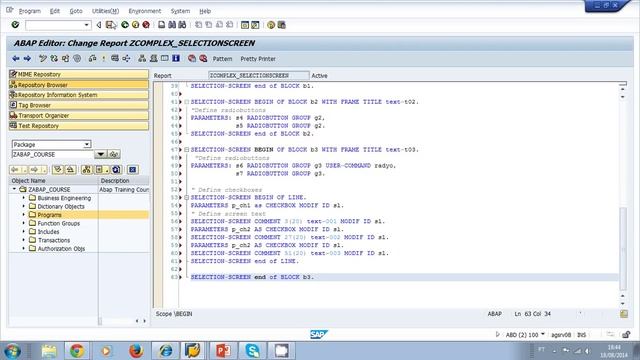Click the Display Object List hierarchy icon
The width and height of the screenshot is (640, 360).
(142, 59)
